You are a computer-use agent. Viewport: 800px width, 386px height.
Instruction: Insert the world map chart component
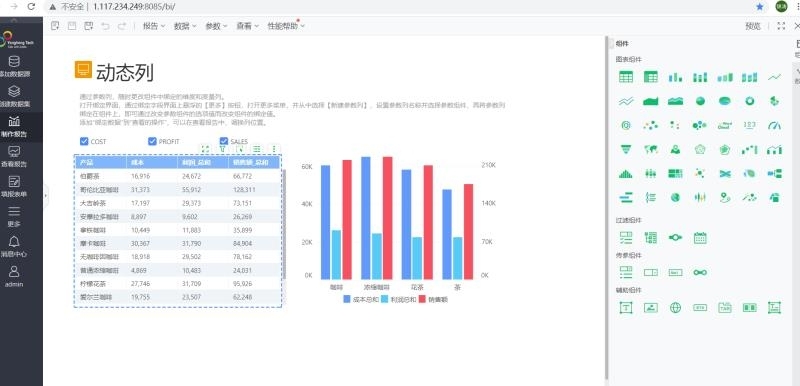(x=651, y=149)
